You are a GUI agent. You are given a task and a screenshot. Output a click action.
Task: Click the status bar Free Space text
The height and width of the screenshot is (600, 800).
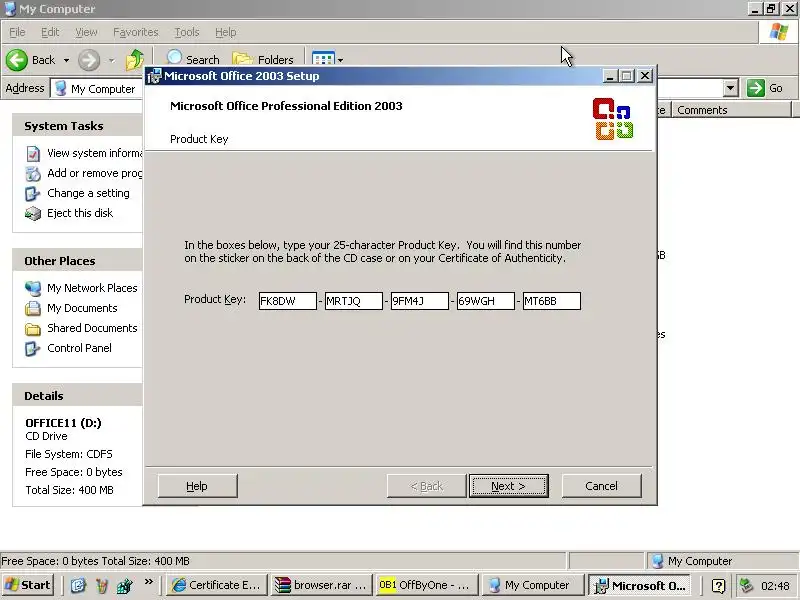tap(95, 561)
